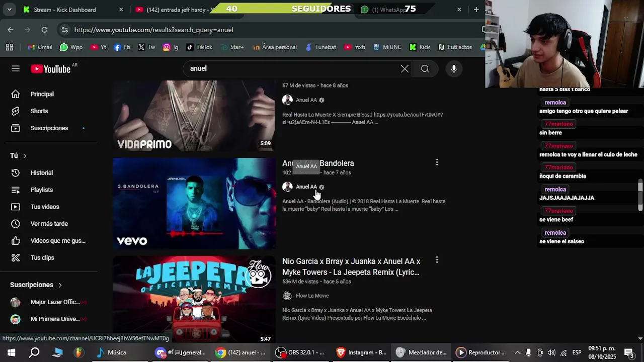Open the Windows Start menu
644x362 pixels.
(11, 352)
